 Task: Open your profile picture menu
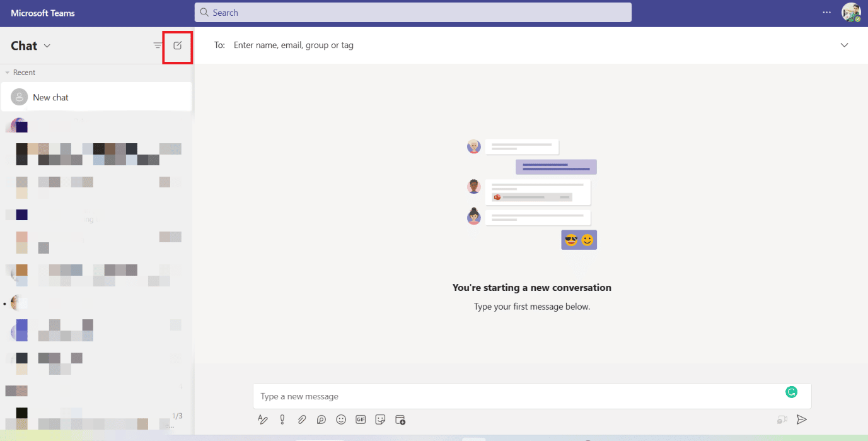pyautogui.click(x=852, y=13)
